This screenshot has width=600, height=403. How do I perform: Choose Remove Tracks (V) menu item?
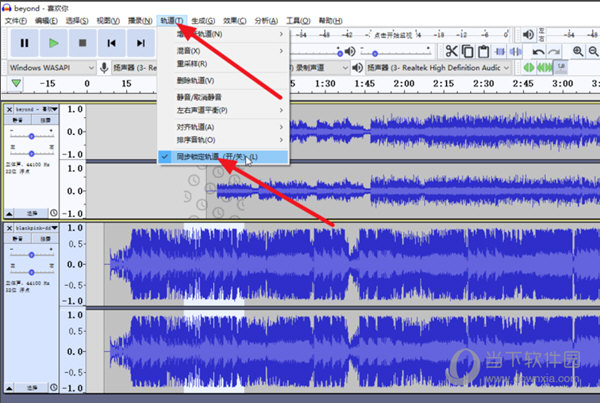[x=223, y=80]
